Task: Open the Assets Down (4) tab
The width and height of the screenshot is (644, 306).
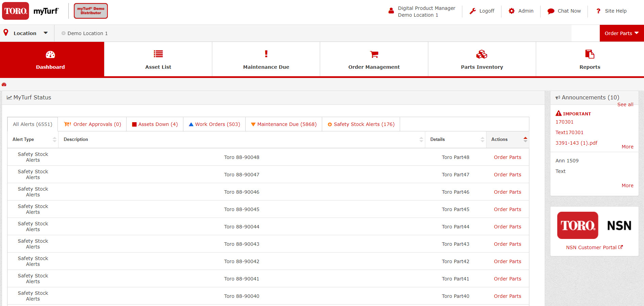Action: click(155, 124)
